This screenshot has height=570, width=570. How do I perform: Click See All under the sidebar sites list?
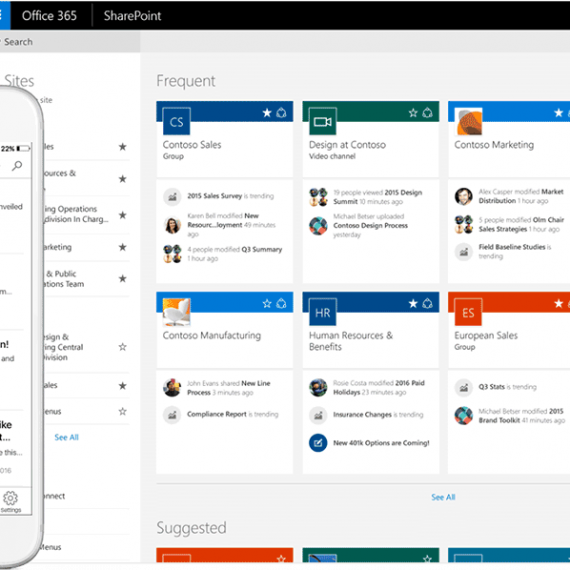pos(67,437)
